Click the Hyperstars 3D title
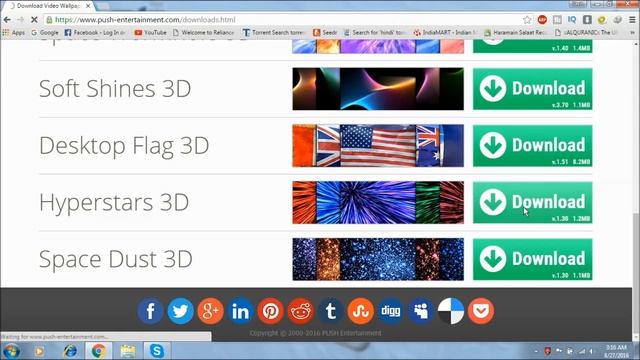This screenshot has height=360, width=640. (114, 202)
